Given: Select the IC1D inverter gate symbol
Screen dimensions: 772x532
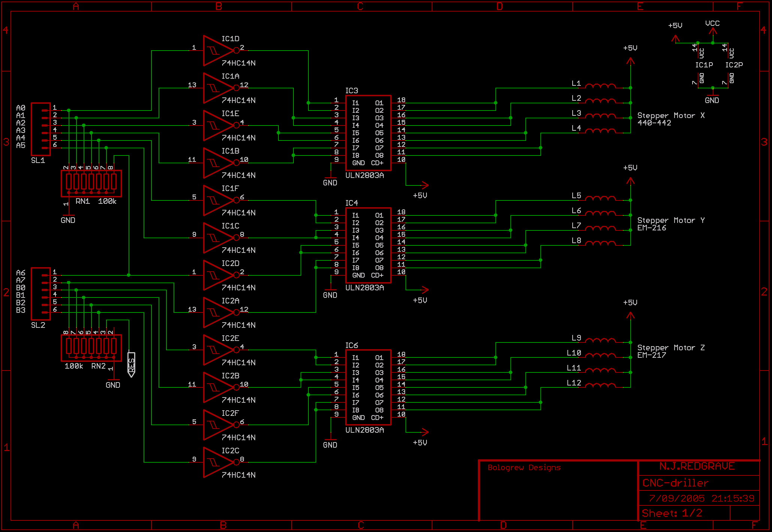Looking at the screenshot, I should (221, 51).
